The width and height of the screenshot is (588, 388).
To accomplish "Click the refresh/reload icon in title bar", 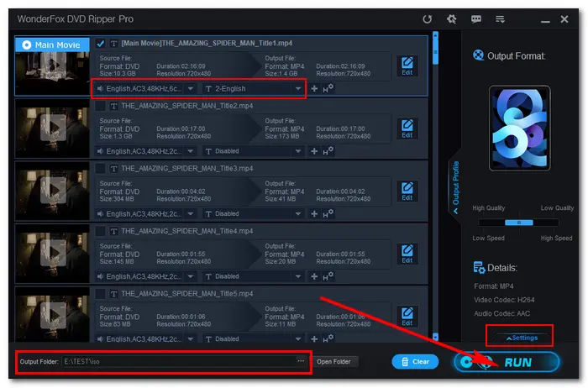I will click(x=427, y=19).
